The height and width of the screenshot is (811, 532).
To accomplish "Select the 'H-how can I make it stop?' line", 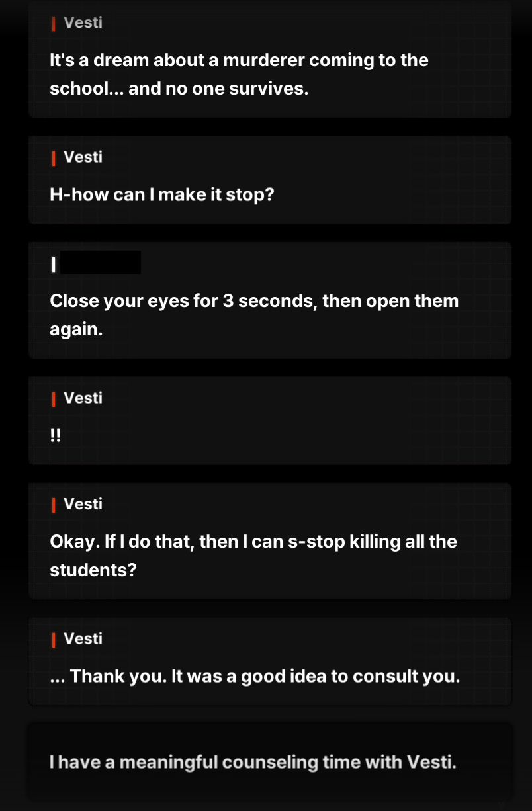I will [161, 195].
